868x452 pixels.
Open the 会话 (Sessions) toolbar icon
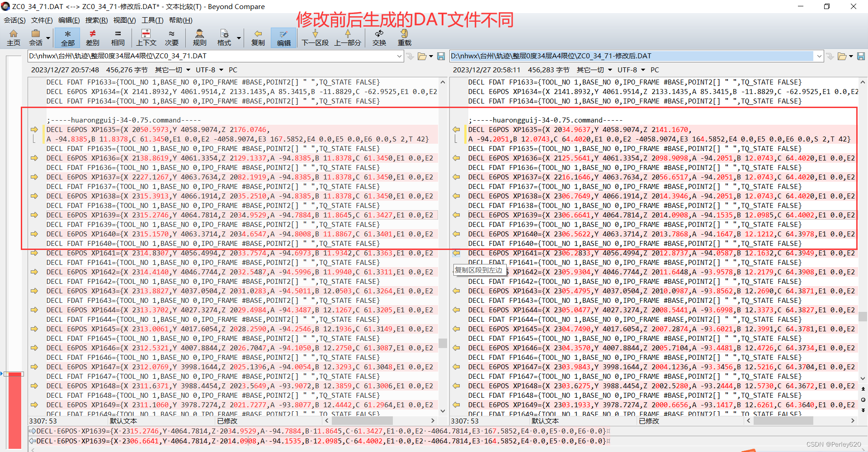tap(36, 38)
